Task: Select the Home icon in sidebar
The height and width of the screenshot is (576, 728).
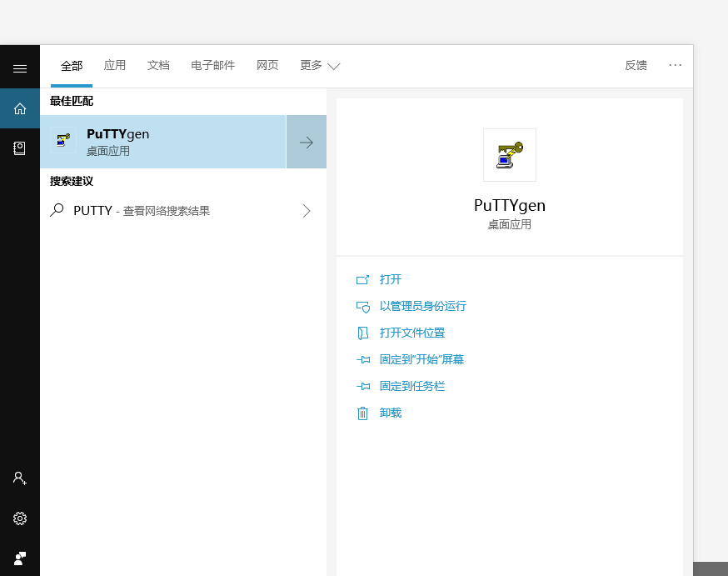Action: coord(19,108)
